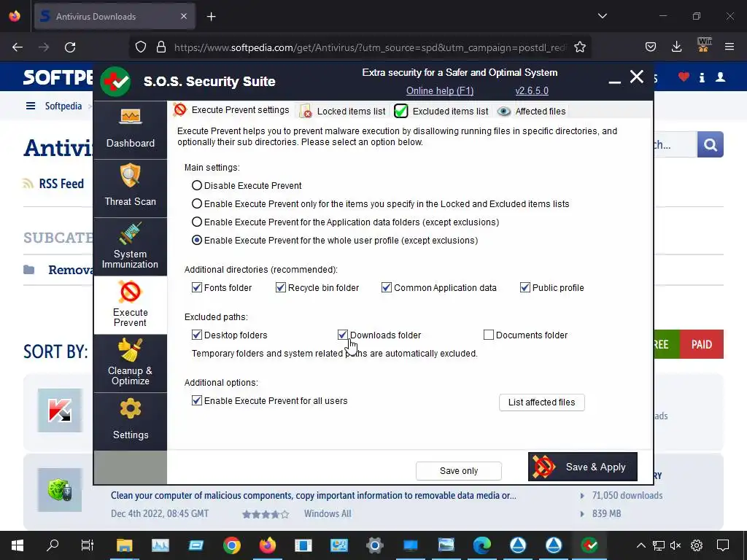The image size is (747, 560).
Task: Select the Execute Prevent sidebar item
Action: 130,305
